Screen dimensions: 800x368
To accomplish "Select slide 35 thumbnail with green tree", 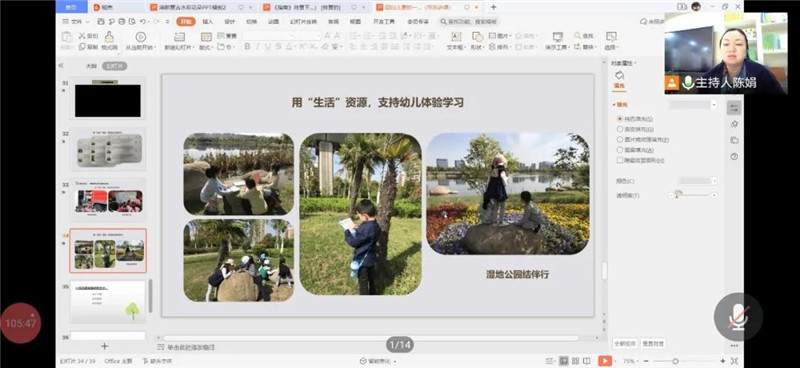I will pos(108,301).
